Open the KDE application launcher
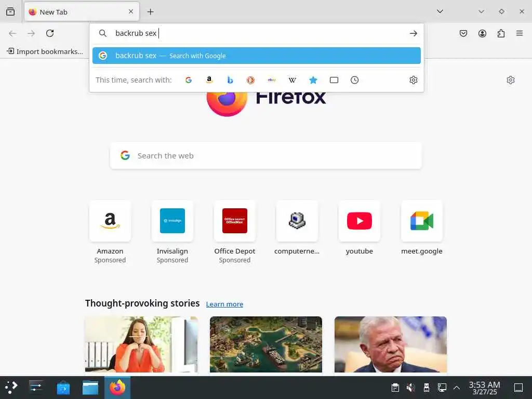 click(x=11, y=388)
